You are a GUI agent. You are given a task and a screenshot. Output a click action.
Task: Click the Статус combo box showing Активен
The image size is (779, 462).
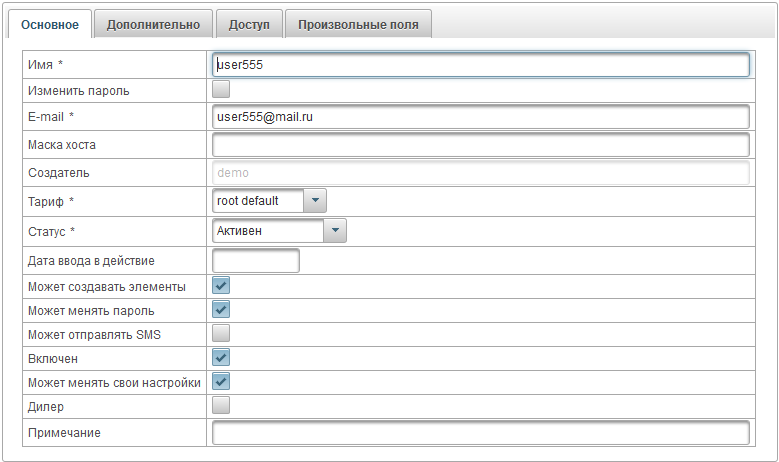(x=267, y=231)
